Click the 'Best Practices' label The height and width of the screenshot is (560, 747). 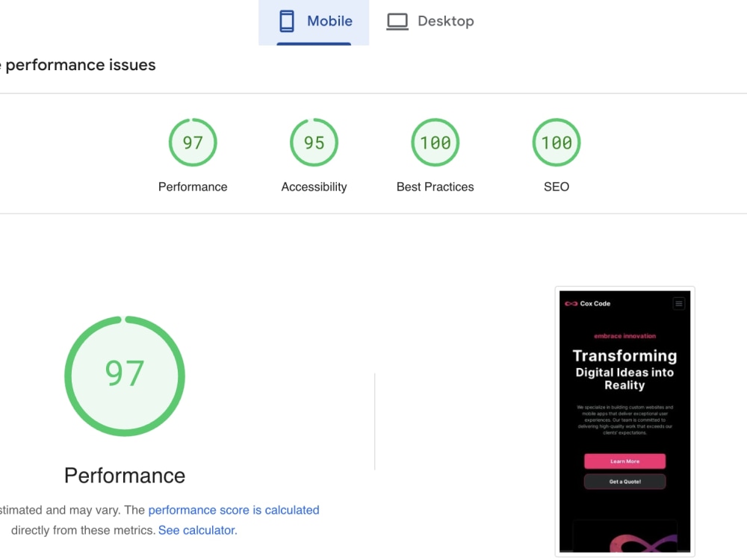click(x=435, y=187)
